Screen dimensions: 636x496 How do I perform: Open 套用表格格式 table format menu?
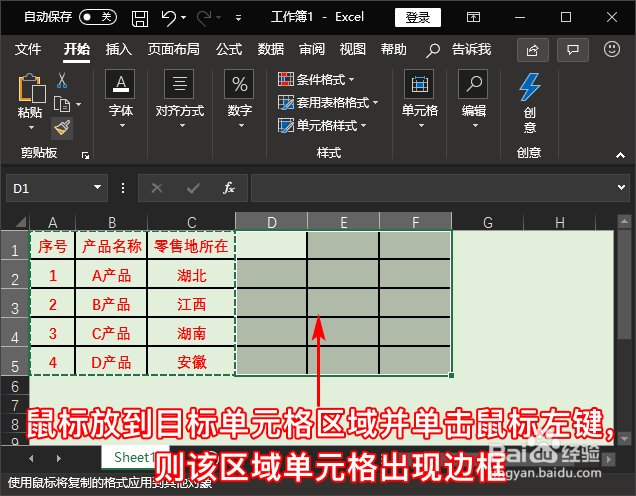pyautogui.click(x=328, y=102)
